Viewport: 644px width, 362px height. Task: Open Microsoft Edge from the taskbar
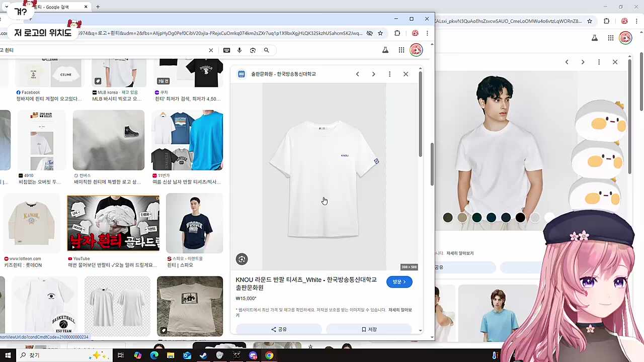[x=154, y=355]
